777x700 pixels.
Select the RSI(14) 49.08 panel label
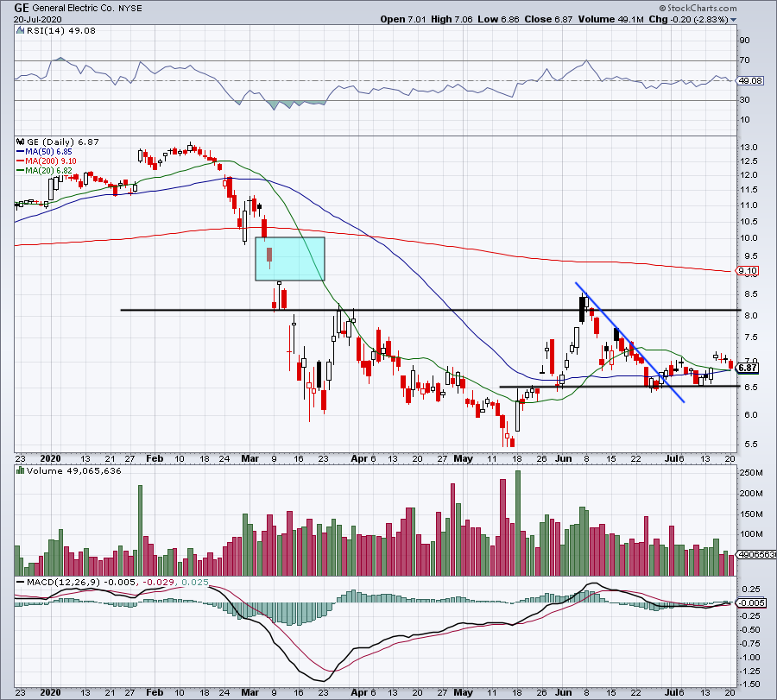pyautogui.click(x=61, y=30)
